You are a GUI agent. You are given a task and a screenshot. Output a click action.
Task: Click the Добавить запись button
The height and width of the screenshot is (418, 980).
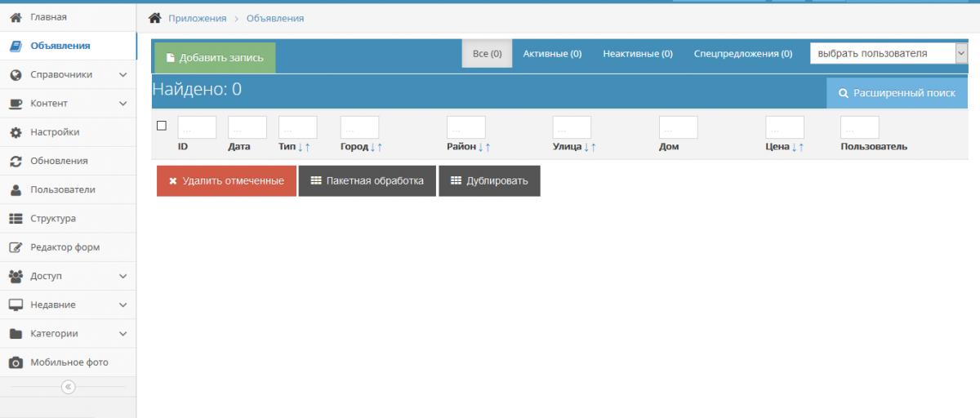click(x=215, y=58)
